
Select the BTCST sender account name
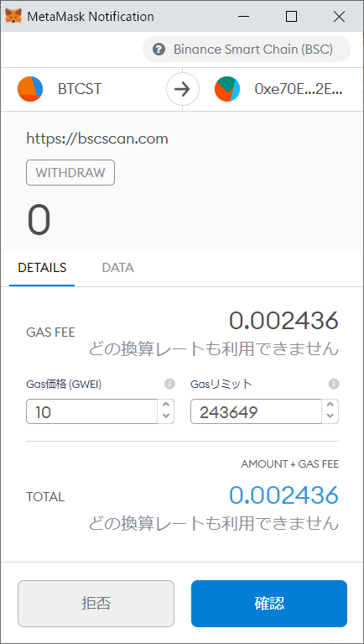pos(80,89)
